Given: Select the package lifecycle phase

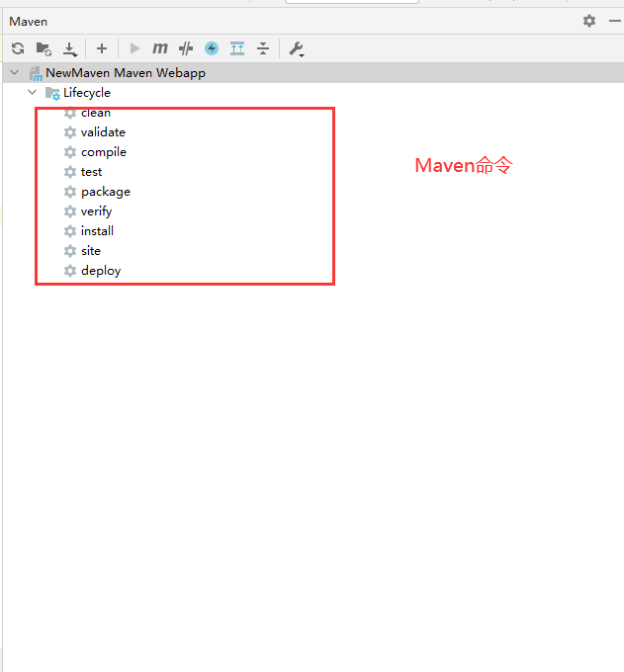Looking at the screenshot, I should pyautogui.click(x=106, y=192).
